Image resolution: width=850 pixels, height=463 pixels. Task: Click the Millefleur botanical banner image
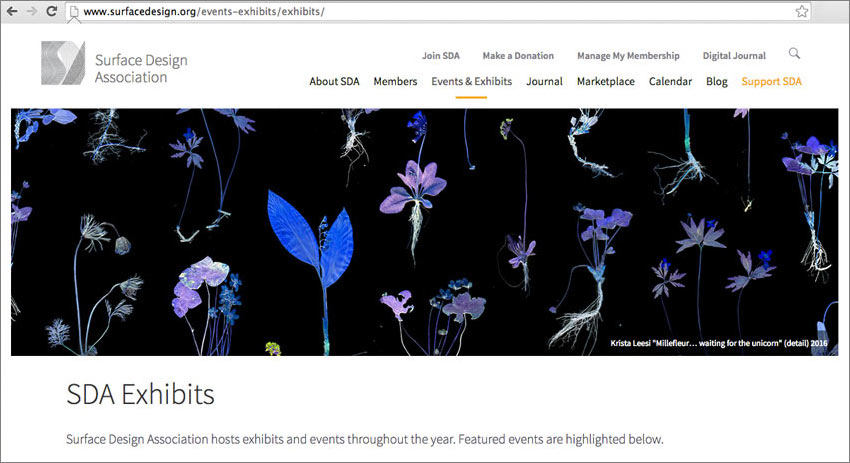click(x=424, y=232)
